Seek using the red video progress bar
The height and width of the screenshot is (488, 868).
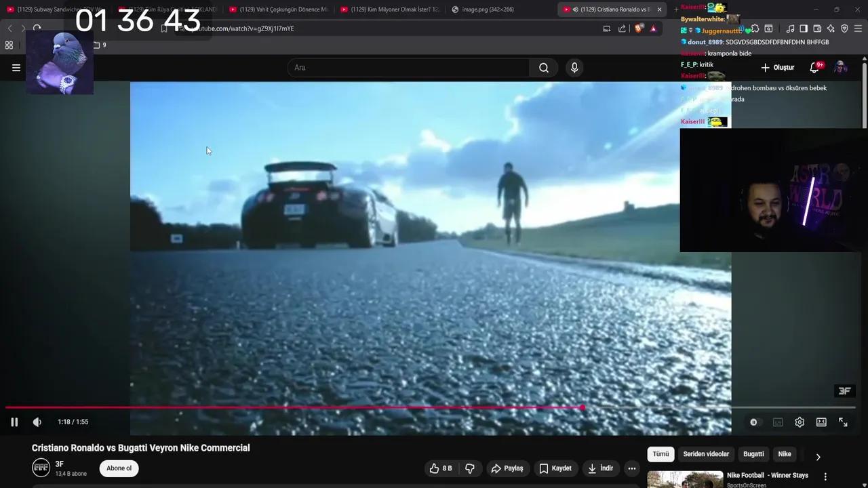point(430,407)
